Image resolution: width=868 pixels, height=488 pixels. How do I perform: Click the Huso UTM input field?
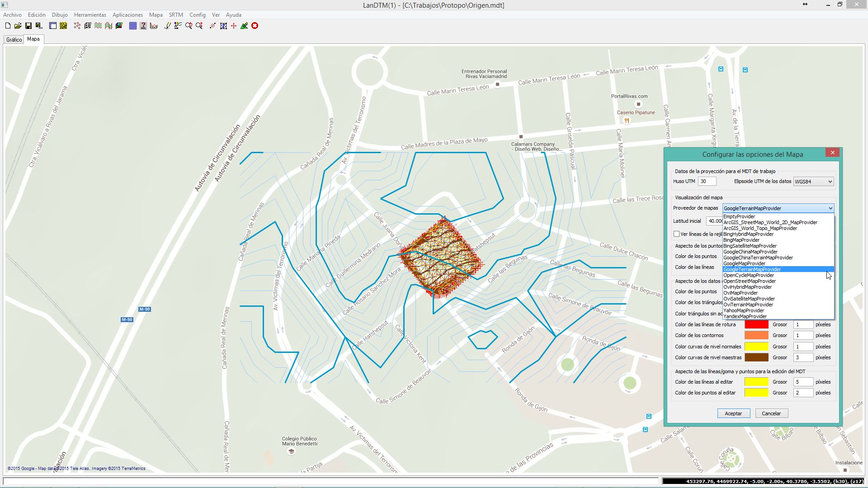707,181
